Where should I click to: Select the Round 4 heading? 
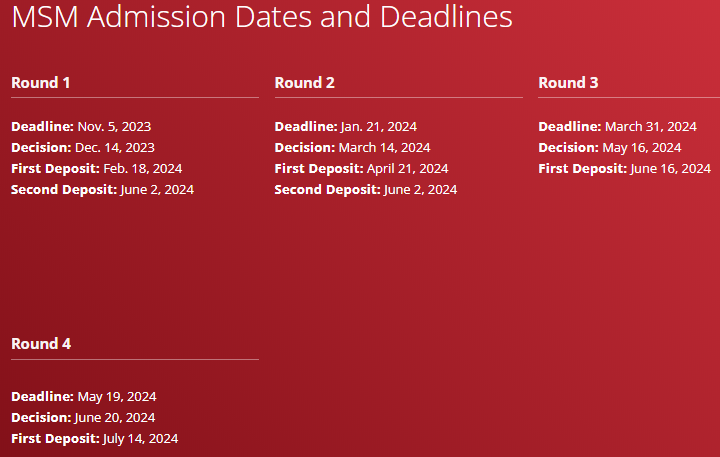click(41, 343)
